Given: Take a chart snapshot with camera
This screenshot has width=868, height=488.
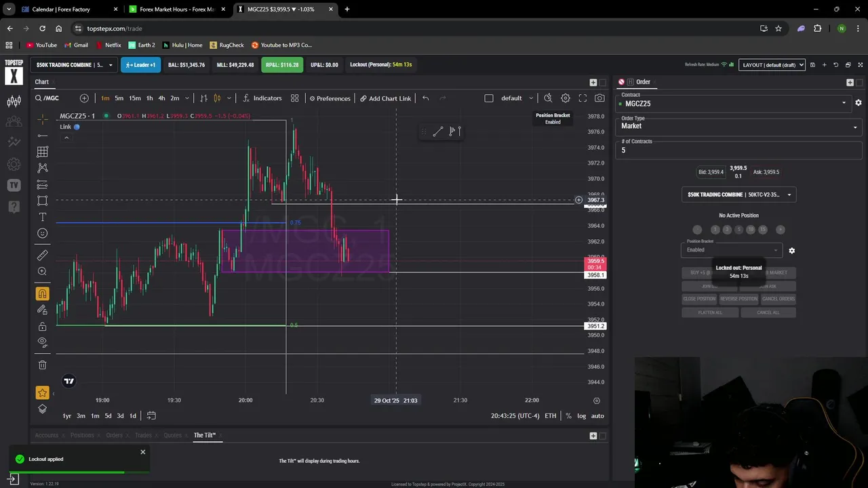Looking at the screenshot, I should click(599, 98).
